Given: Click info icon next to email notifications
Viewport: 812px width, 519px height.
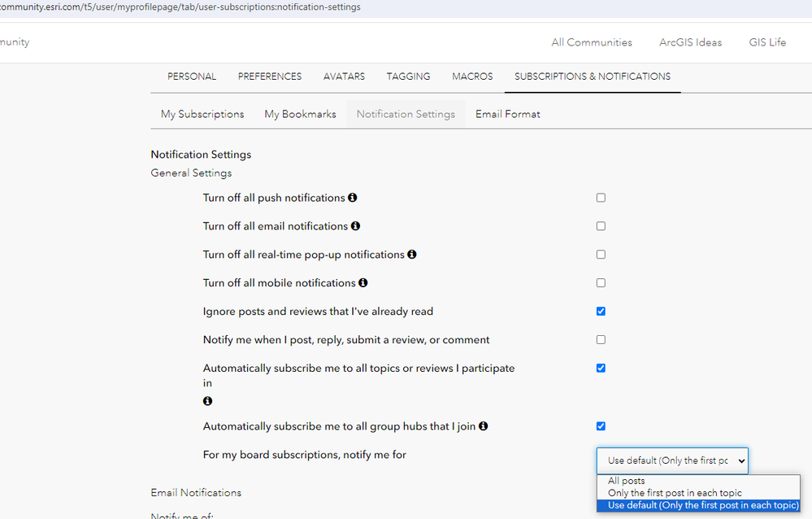Looking at the screenshot, I should tap(355, 226).
